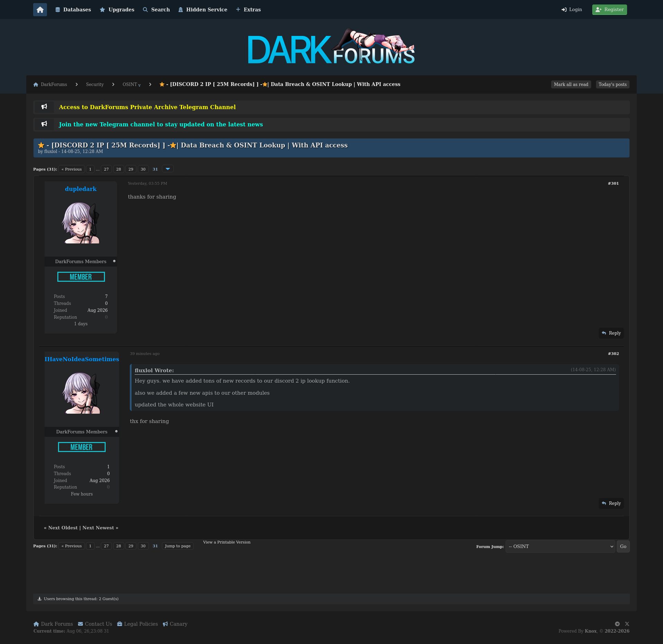
Task: Click megaphone icon beside Private Archive announcement
Action: coord(44,107)
